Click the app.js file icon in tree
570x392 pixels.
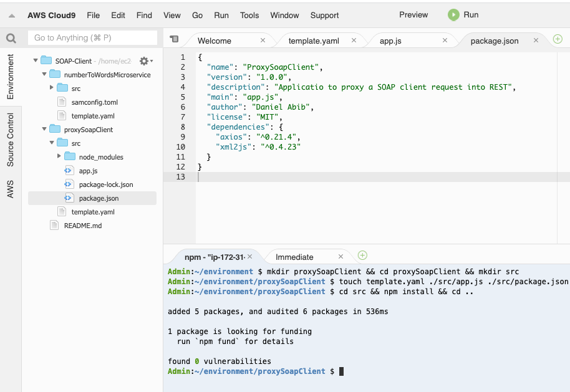(69, 170)
